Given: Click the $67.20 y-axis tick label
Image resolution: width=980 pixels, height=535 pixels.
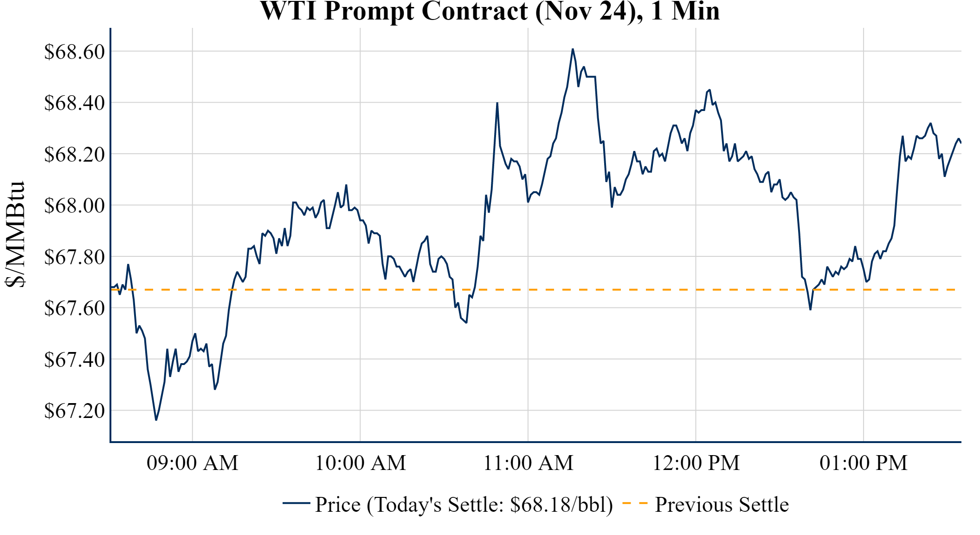Looking at the screenshot, I should (74, 411).
